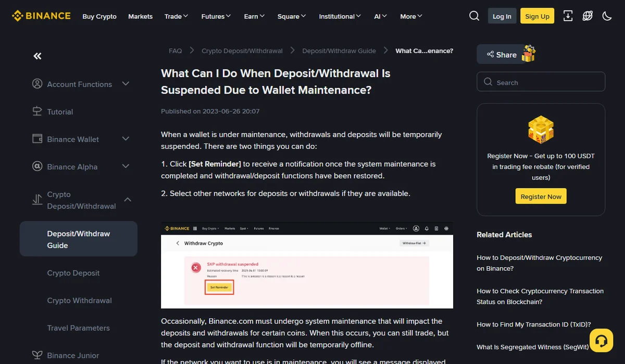Select Binance Junior sidebar item
The width and height of the screenshot is (625, 364).
[x=73, y=355]
